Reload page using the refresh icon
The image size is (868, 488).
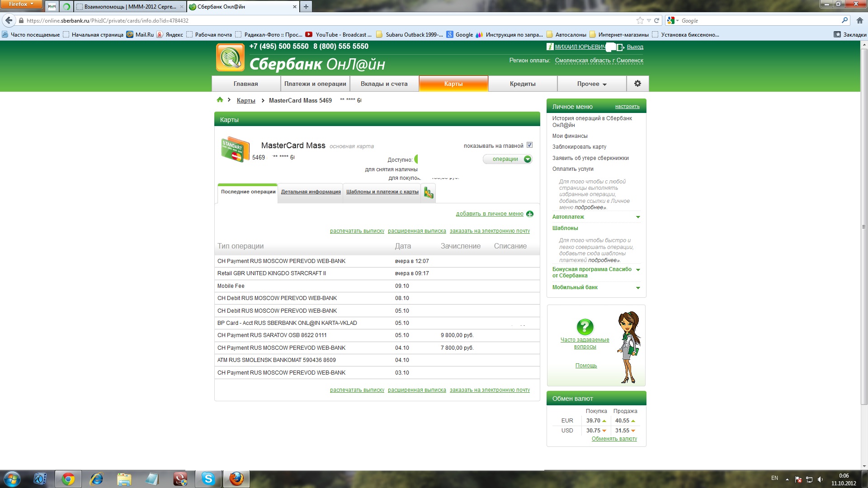point(656,20)
